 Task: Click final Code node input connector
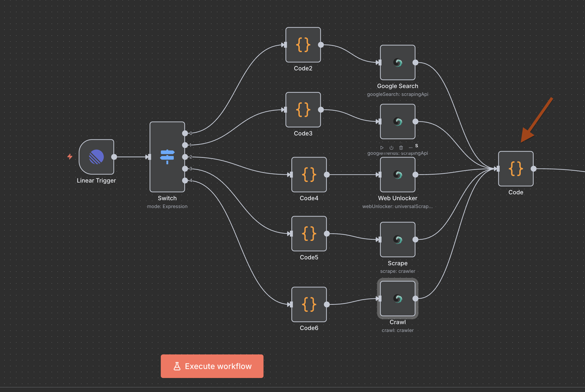point(497,169)
